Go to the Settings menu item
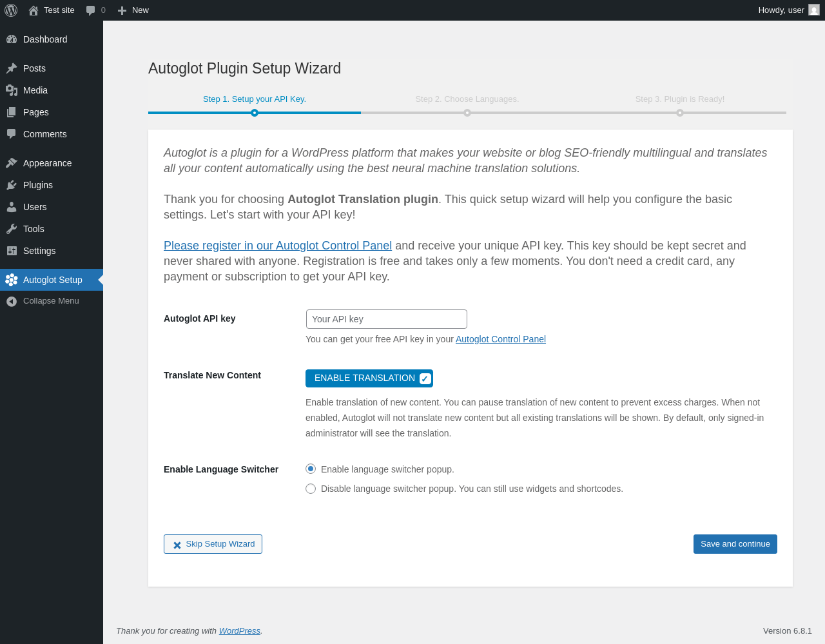This screenshot has height=644, width=825. click(39, 251)
